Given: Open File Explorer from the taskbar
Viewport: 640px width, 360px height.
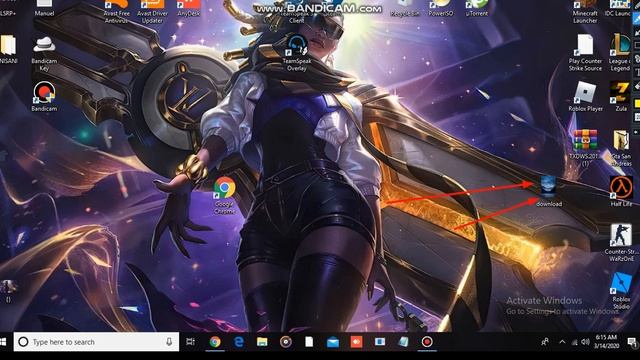Looking at the screenshot, I should point(262,342).
